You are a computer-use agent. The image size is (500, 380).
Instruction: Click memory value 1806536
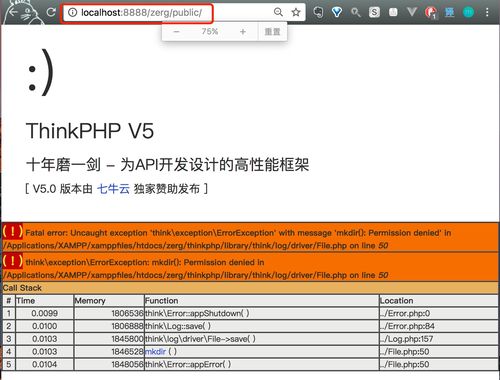pos(127,313)
